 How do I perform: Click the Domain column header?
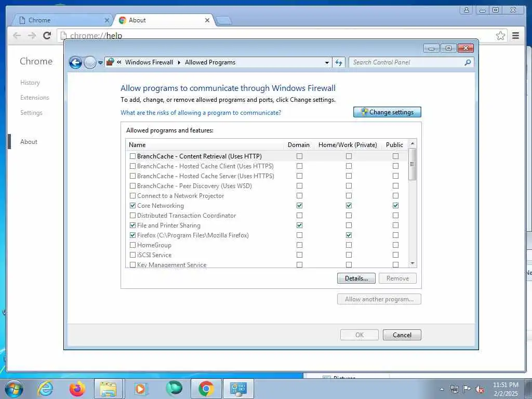299,145
